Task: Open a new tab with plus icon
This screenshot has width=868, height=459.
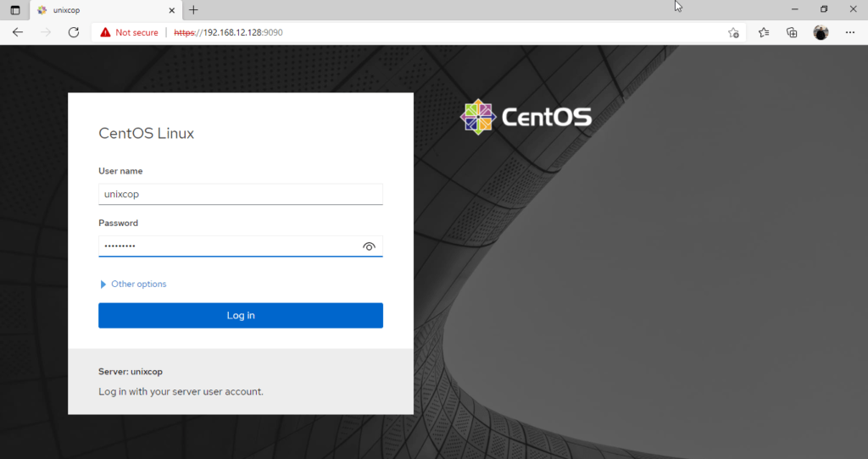Action: click(193, 10)
